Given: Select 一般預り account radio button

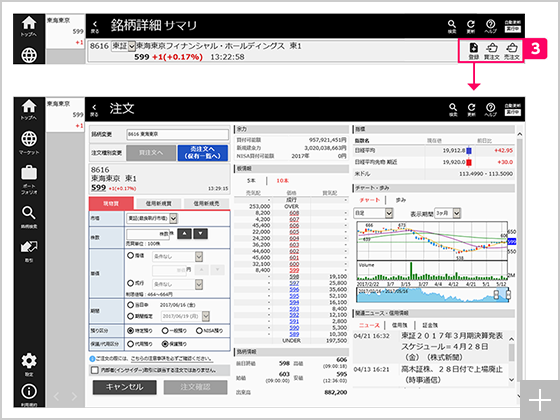Looking at the screenshot, I should click(x=165, y=331).
